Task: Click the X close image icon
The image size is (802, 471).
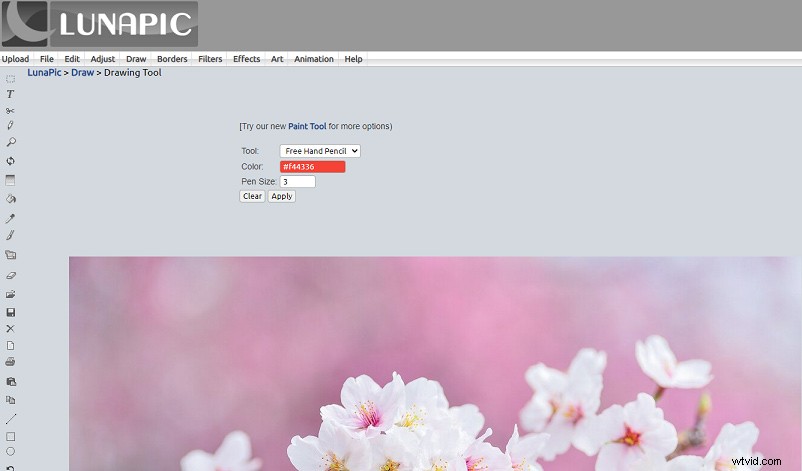Action: [x=10, y=329]
